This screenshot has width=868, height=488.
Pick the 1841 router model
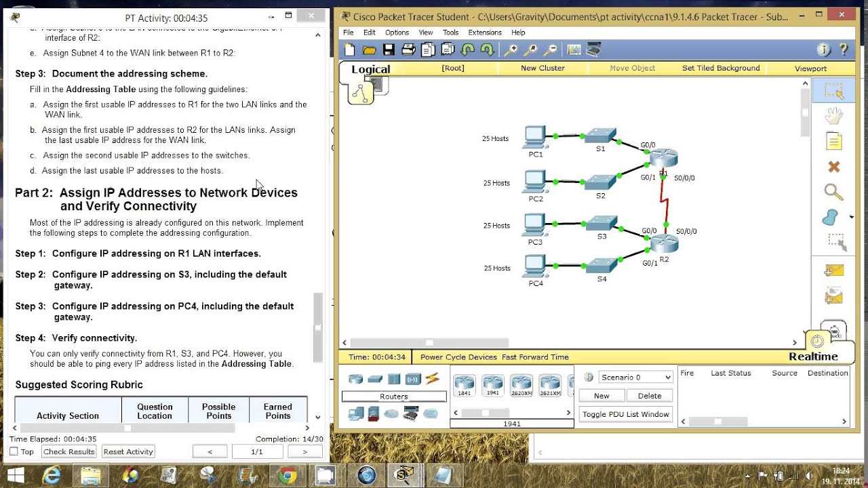click(x=465, y=385)
